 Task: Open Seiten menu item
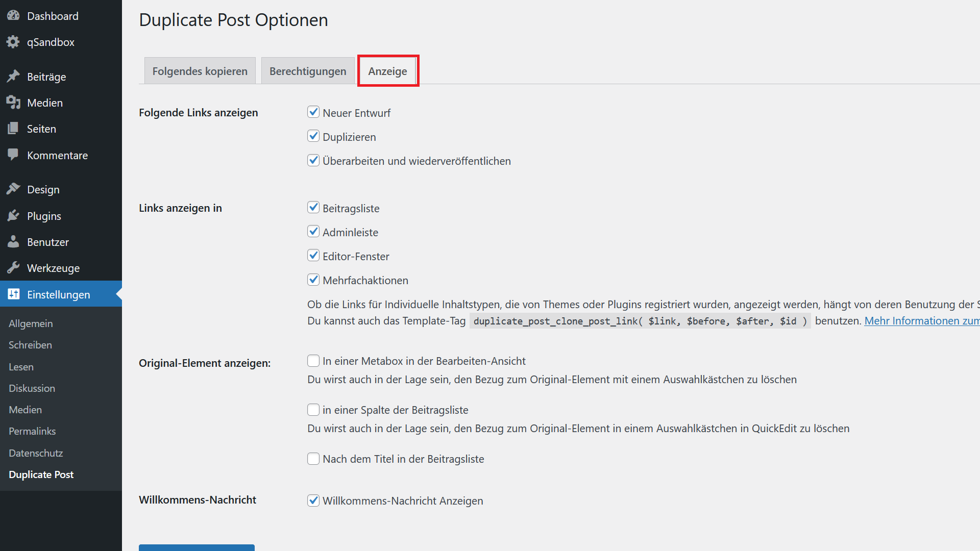tap(61, 129)
